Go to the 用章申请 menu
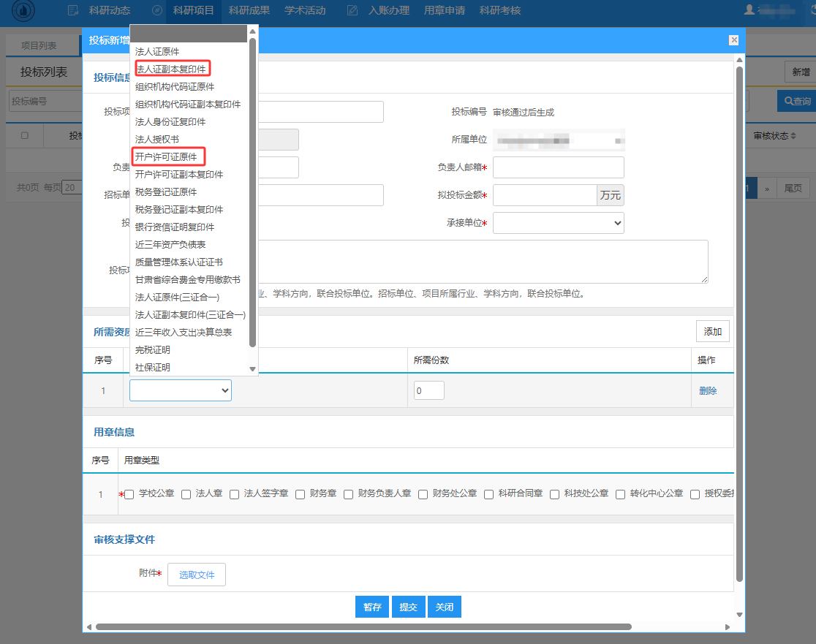Viewport: 816px width, 644px height. point(444,11)
